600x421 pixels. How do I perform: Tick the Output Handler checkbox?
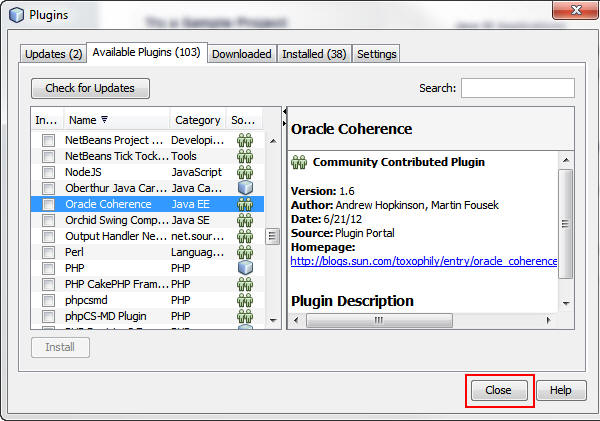coord(48,237)
